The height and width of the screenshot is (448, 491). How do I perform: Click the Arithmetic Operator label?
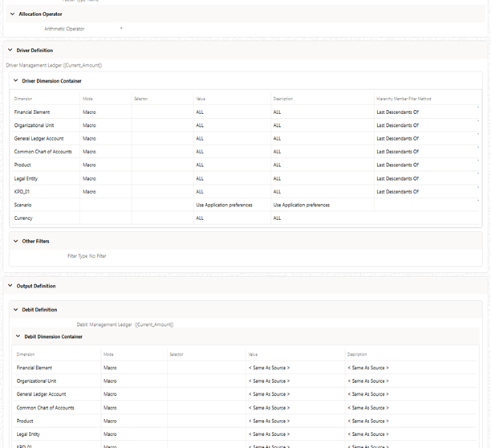pyautogui.click(x=64, y=29)
